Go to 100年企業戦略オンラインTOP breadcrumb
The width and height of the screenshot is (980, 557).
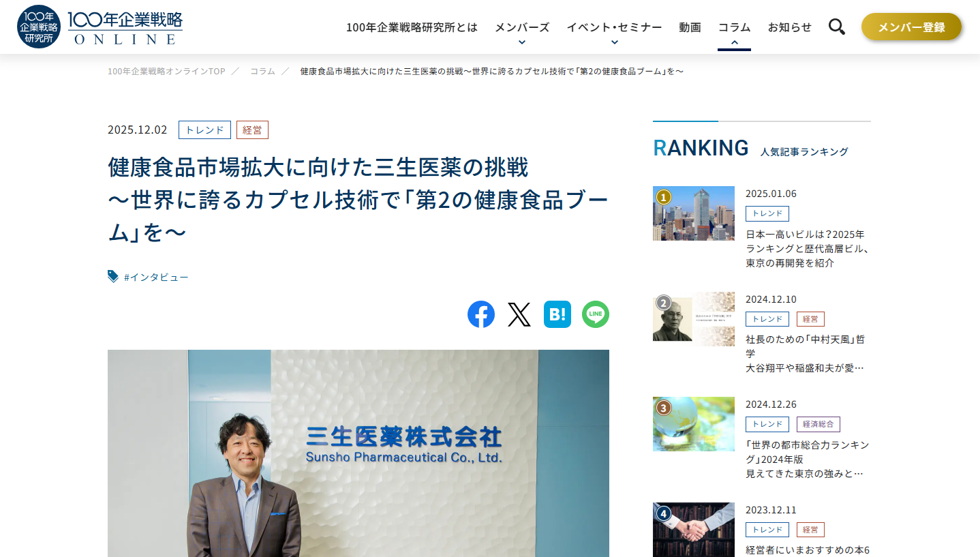[166, 72]
